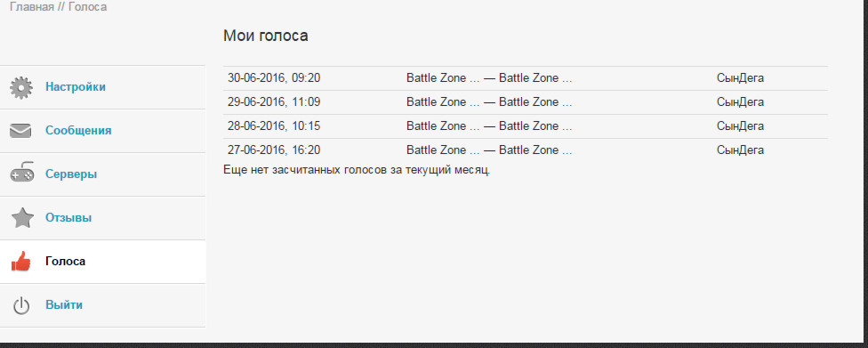Click the star icon for Отзывы
The height and width of the screenshot is (348, 868).
[22, 218]
